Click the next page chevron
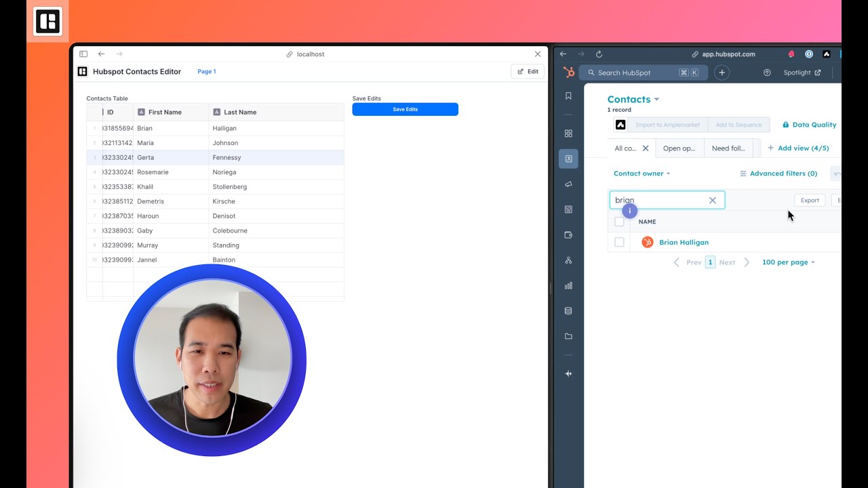The image size is (868, 488). click(747, 262)
